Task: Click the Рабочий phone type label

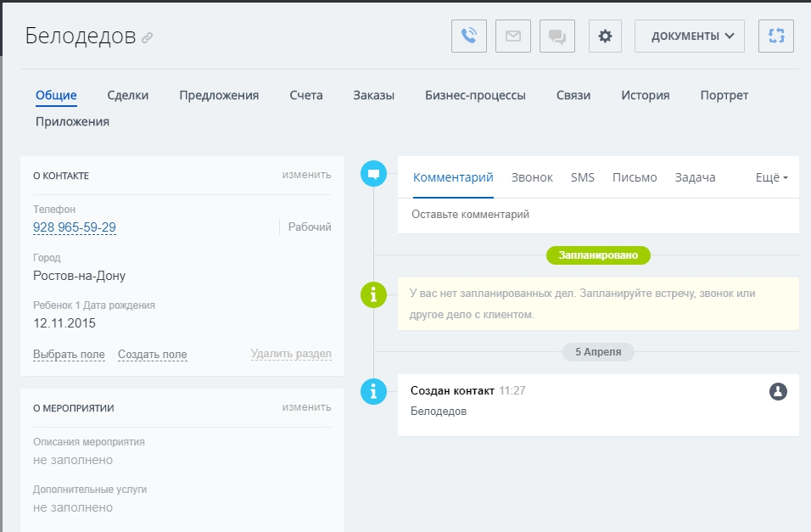Action: 310,227
